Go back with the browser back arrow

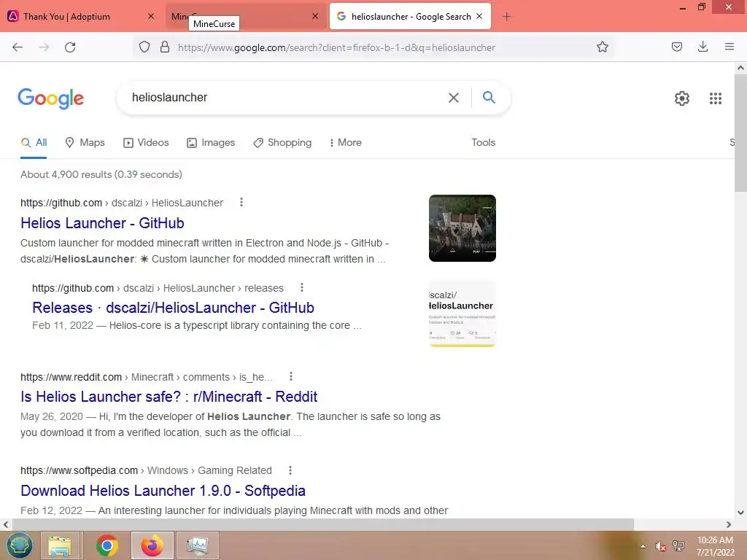18,47
